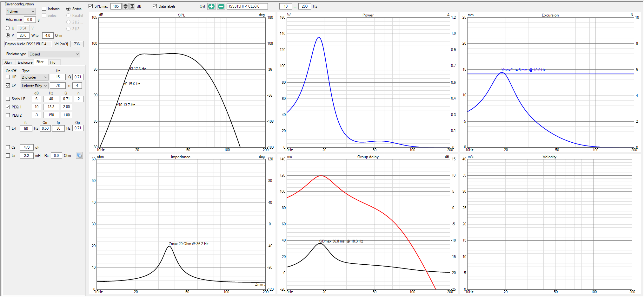Screen dimensions: 644x297
Task: Click the L-T fo 50 Hz field
Action: [x=26, y=129]
